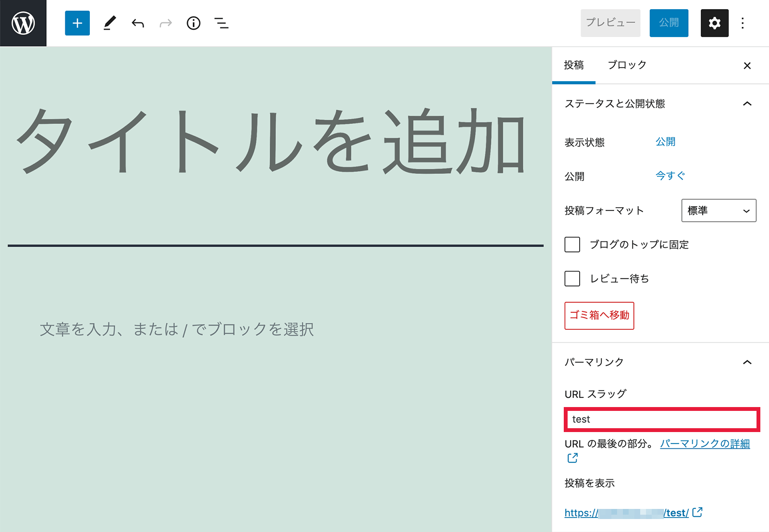
Task: Open the three-dot options menu
Action: (x=743, y=23)
